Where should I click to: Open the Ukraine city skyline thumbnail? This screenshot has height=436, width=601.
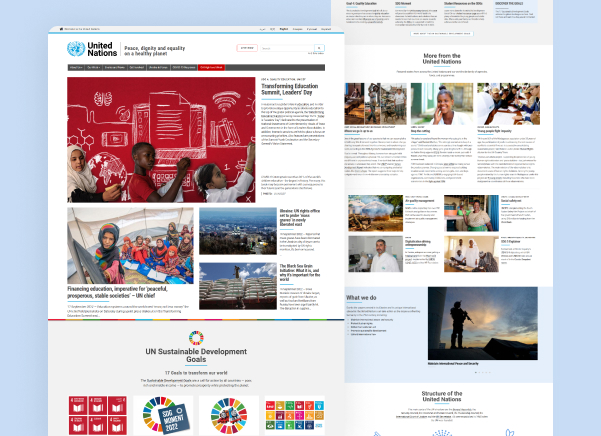tap(238, 231)
